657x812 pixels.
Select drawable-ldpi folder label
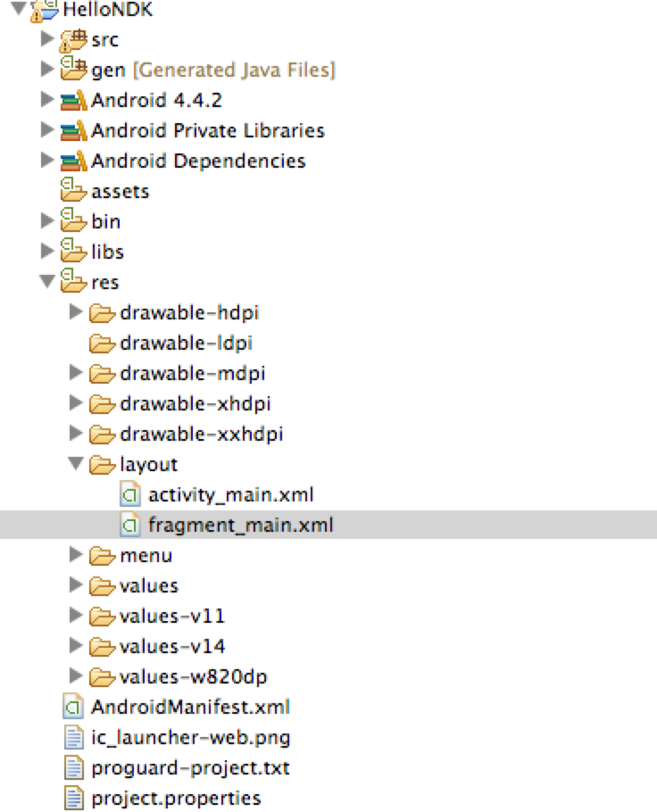click(x=187, y=344)
